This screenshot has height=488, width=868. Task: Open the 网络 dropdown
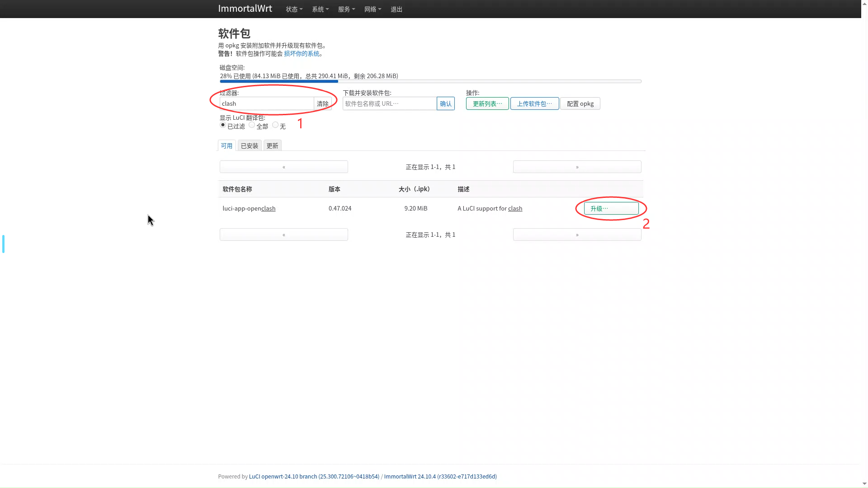click(x=373, y=9)
